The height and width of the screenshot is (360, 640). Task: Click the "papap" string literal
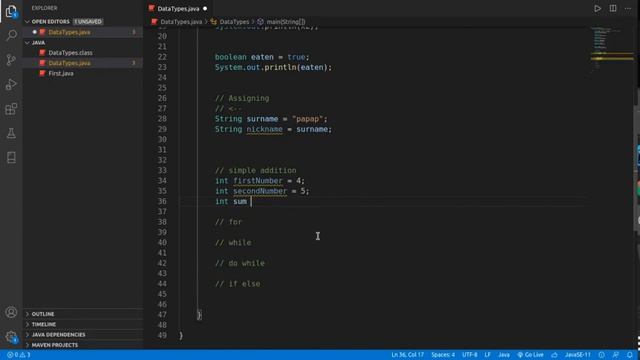pyautogui.click(x=307, y=119)
